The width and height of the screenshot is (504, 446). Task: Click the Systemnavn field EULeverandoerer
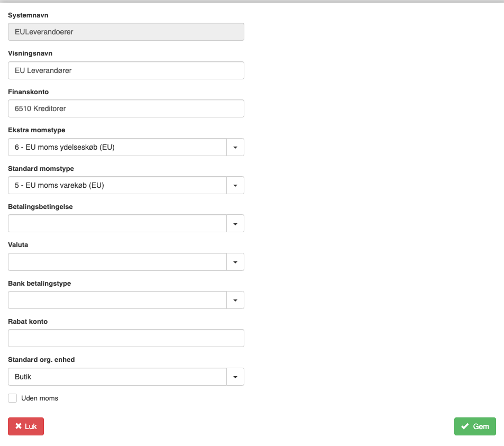click(126, 32)
